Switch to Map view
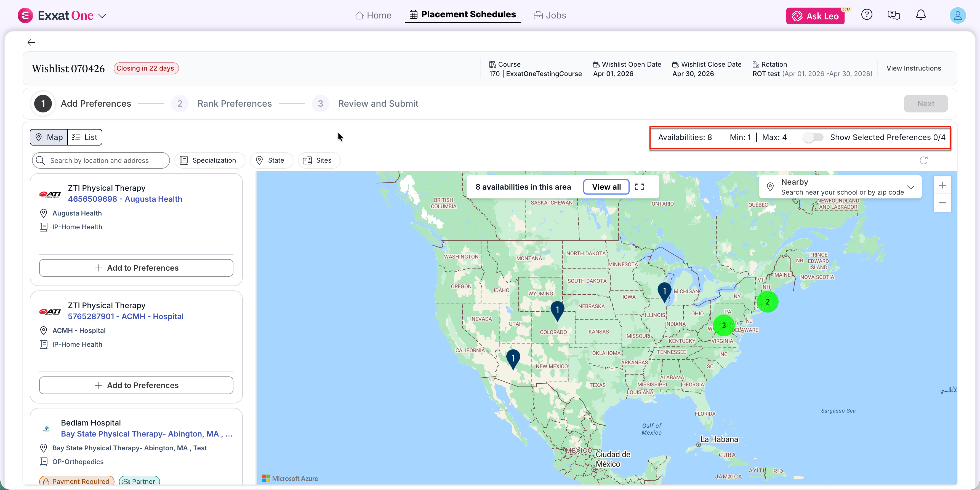The width and height of the screenshot is (980, 490). click(49, 137)
